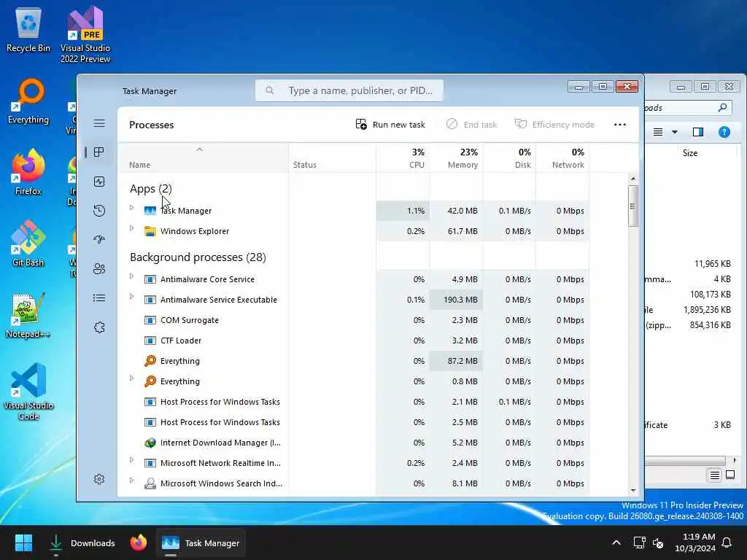
Task: Expand the Task Manager app row
Action: pyautogui.click(x=132, y=208)
